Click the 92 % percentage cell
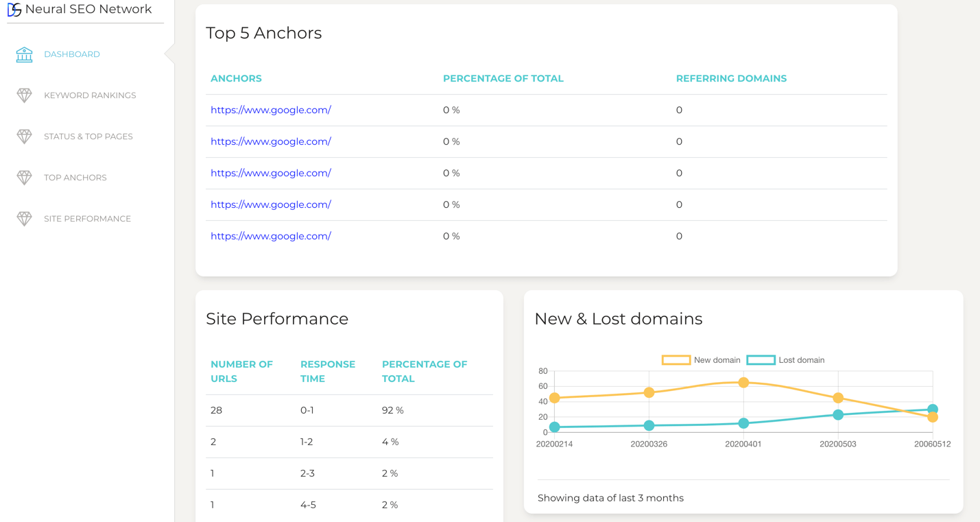980x522 pixels. [393, 410]
